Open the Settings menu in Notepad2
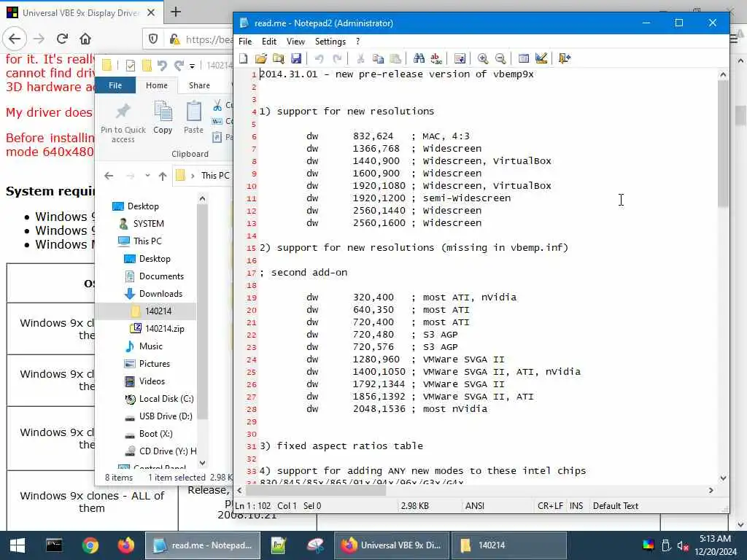This screenshot has width=747, height=560. coord(330,42)
